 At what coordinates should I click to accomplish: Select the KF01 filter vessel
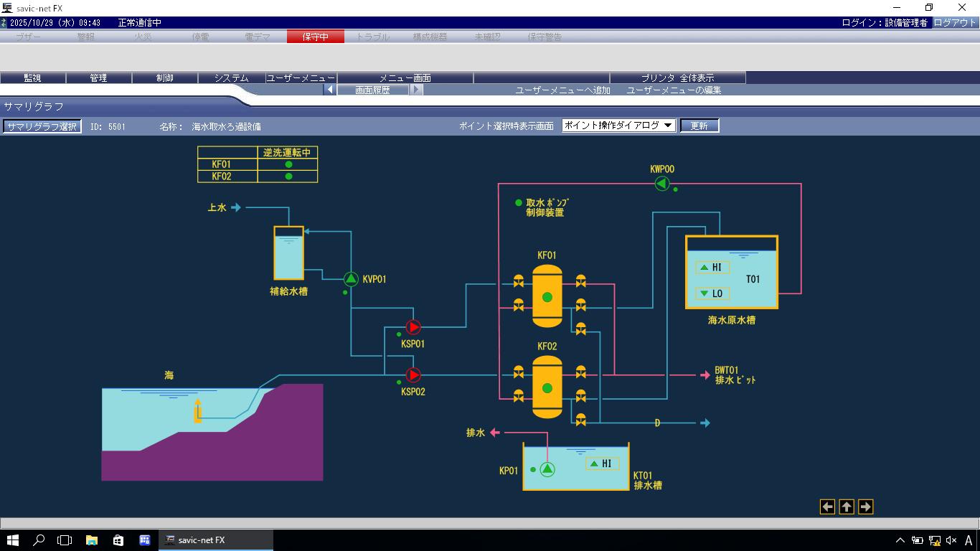[547, 296]
